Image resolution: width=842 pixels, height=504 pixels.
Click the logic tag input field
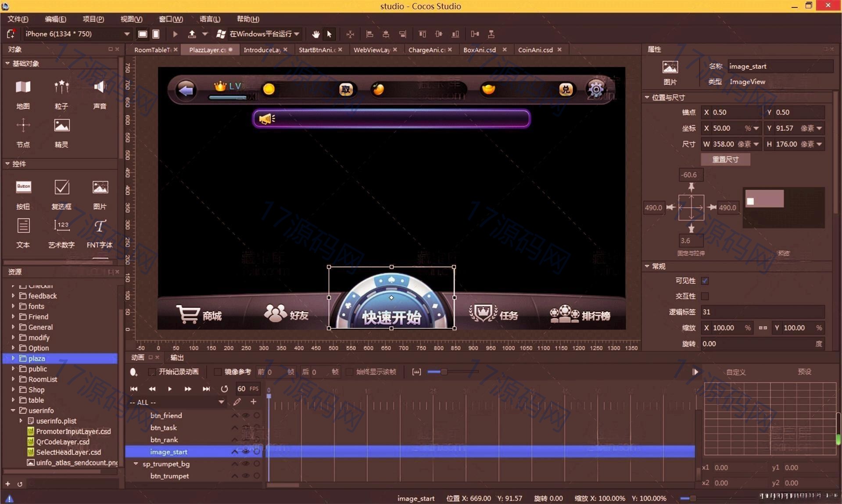tap(762, 312)
